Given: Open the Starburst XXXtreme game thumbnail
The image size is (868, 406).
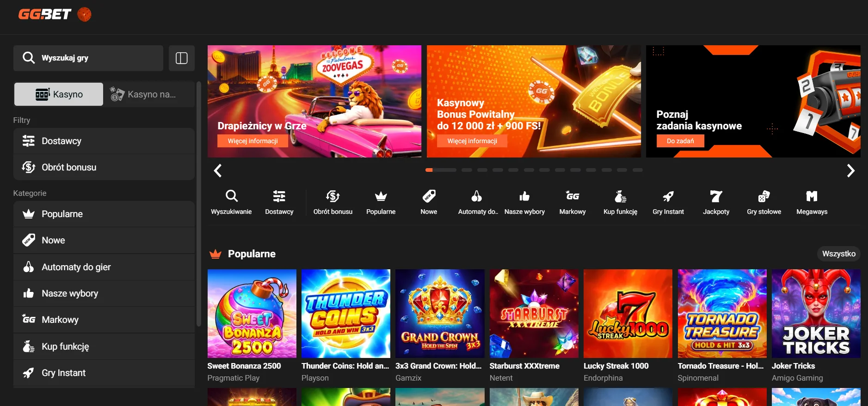Looking at the screenshot, I should 534,314.
